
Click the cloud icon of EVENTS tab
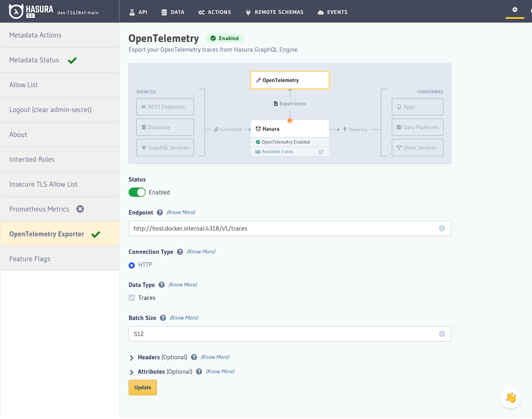click(321, 12)
